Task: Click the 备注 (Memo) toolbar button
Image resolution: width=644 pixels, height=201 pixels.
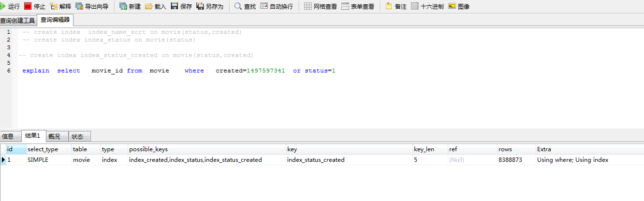Action: [396, 6]
